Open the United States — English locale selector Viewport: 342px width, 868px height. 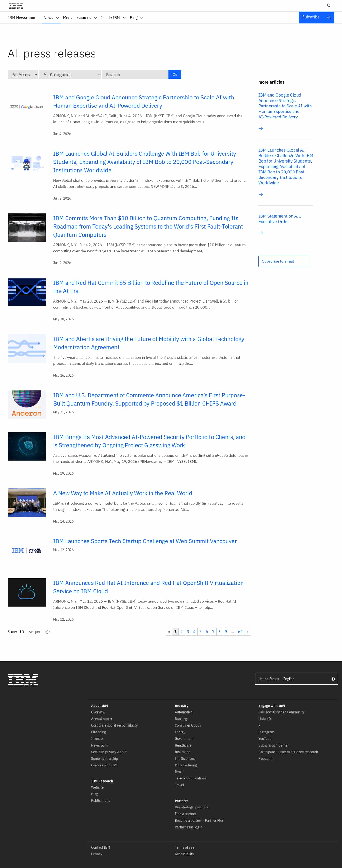coord(296,679)
